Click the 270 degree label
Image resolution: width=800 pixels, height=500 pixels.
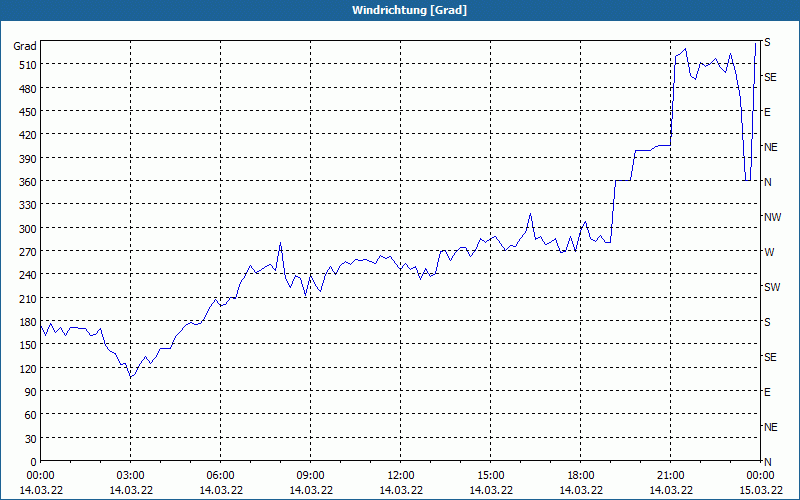click(28, 252)
